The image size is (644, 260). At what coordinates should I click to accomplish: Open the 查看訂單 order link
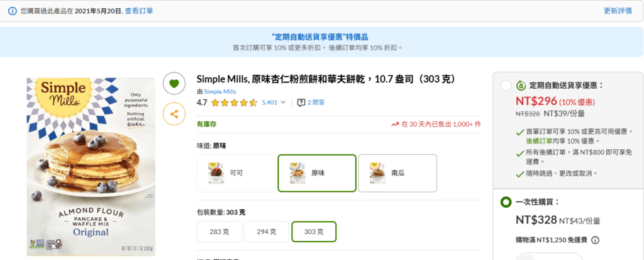coord(138,11)
